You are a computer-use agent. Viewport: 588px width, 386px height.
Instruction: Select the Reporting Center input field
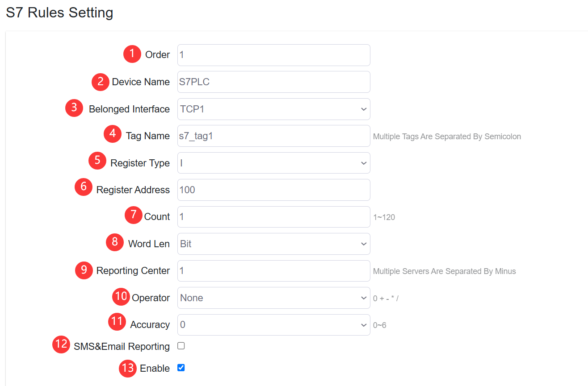click(x=273, y=271)
